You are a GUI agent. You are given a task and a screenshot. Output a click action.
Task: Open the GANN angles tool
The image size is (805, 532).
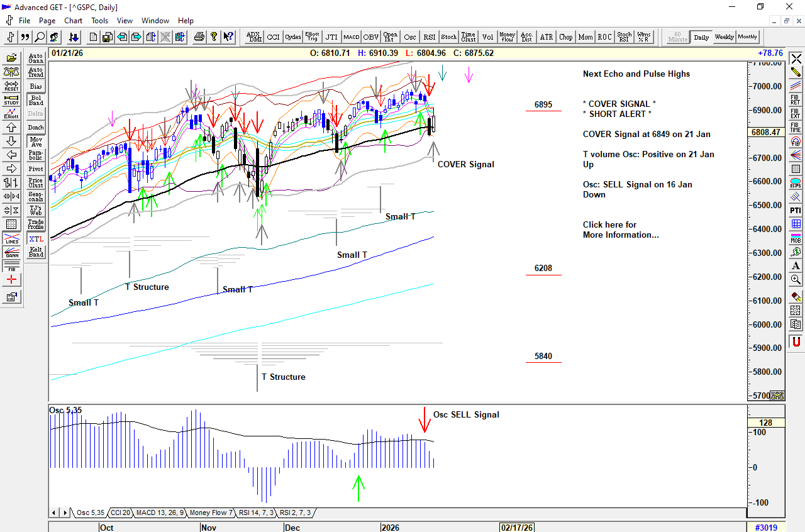[x=11, y=253]
